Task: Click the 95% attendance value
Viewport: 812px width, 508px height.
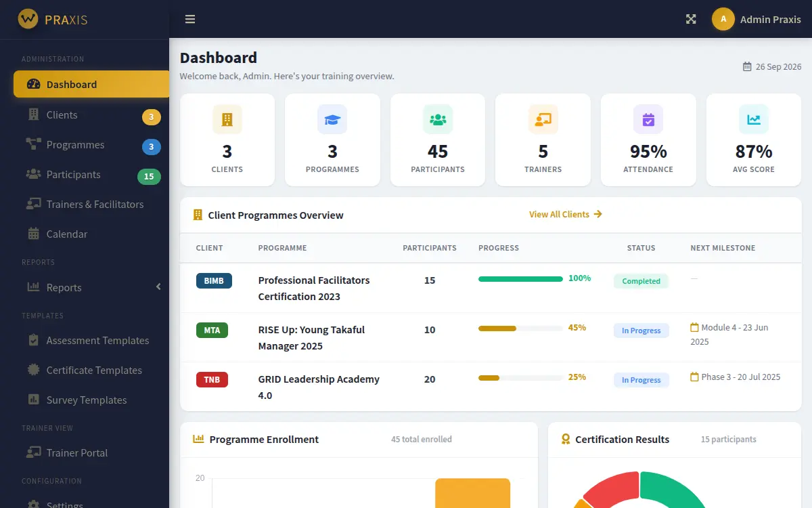Action: coord(648,151)
